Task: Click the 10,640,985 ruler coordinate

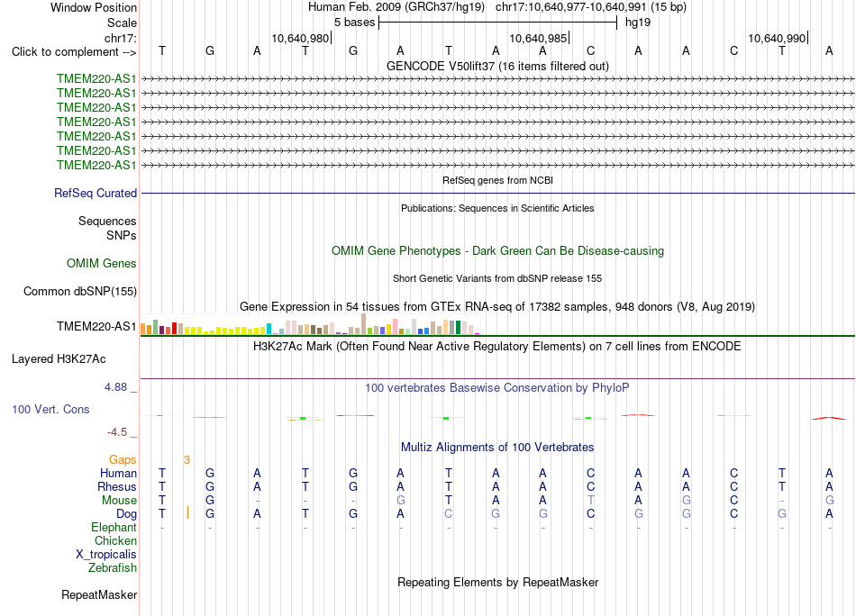Action: coord(538,38)
